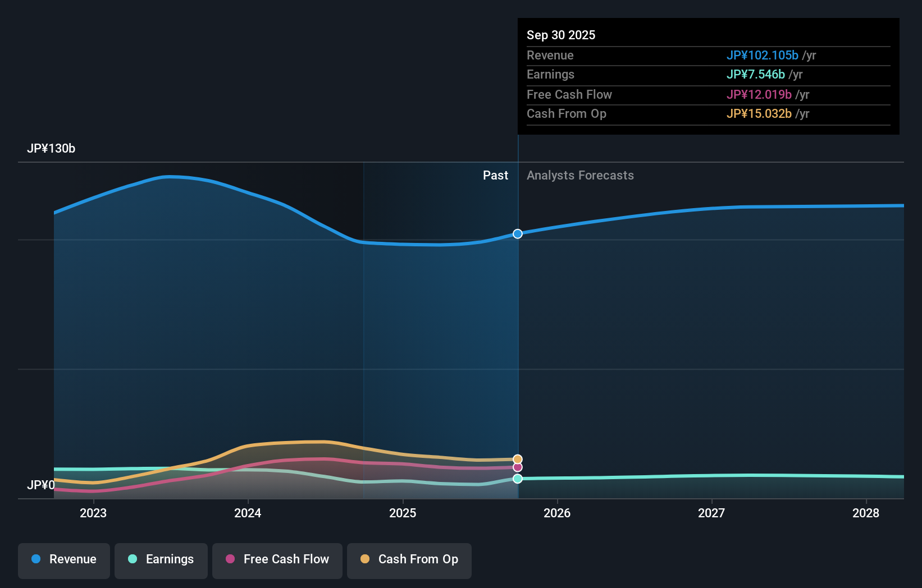922x588 pixels.
Task: Click the pink Free Cash Flow marker
Action: (517, 467)
